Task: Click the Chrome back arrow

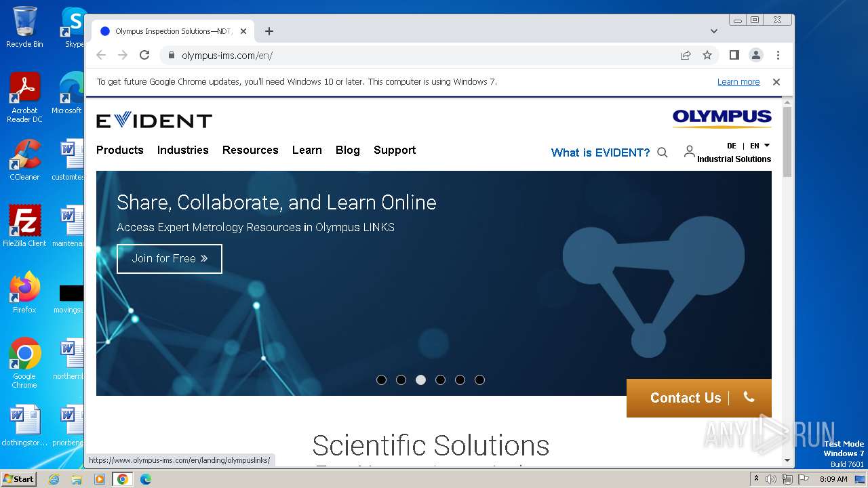Action: [101, 55]
